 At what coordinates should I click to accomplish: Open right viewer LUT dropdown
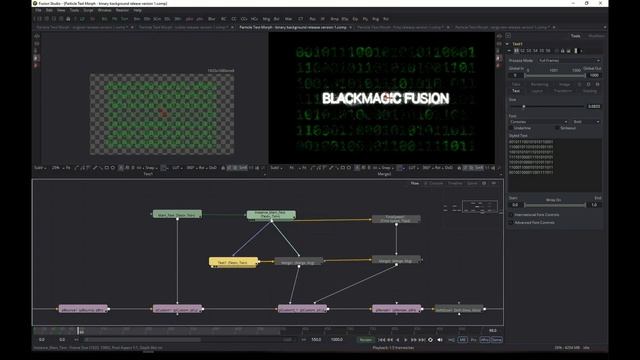[413, 168]
